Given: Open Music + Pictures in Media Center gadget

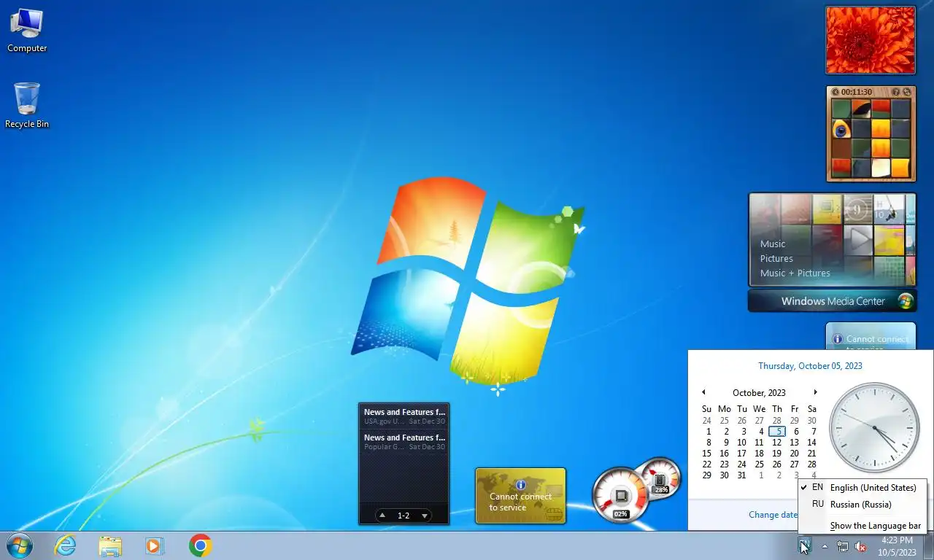Looking at the screenshot, I should coord(795,273).
